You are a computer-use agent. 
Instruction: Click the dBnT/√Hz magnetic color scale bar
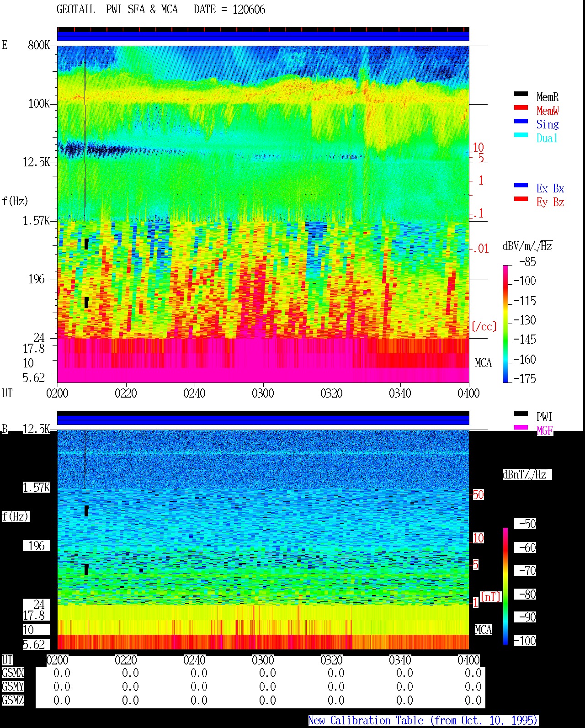tap(505, 586)
